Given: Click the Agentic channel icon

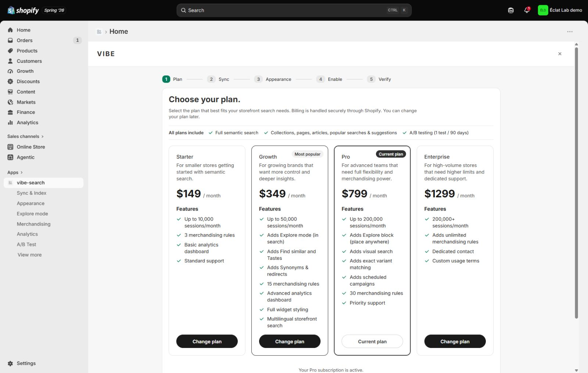Looking at the screenshot, I should coord(10,157).
